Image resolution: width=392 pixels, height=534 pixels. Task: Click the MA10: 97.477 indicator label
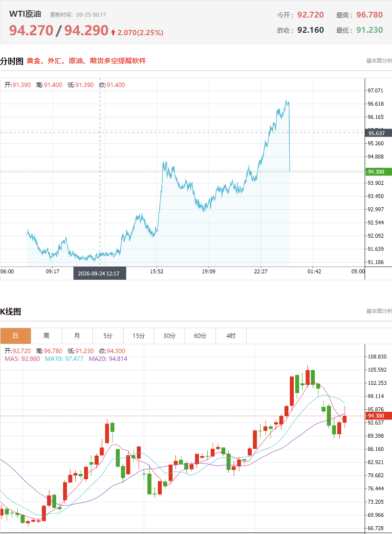click(x=64, y=358)
